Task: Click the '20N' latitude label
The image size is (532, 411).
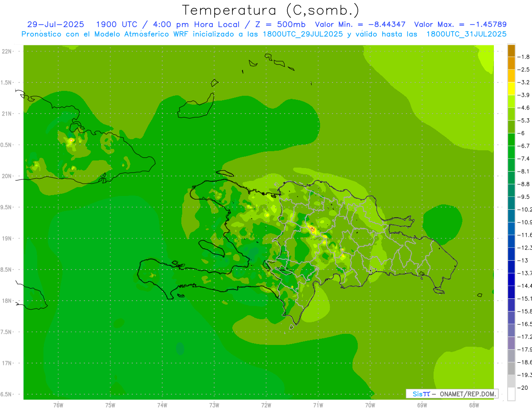Action: coord(7,176)
